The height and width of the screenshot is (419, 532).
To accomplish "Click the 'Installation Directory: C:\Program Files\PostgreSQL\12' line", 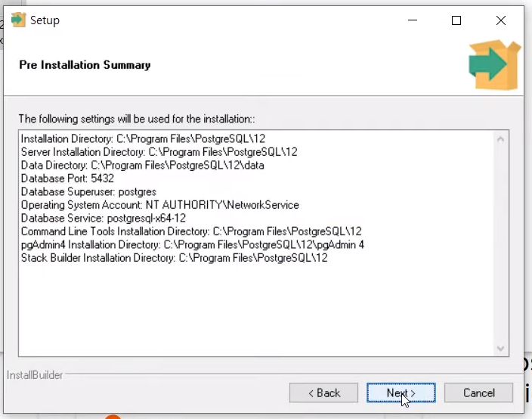I will (143, 139).
